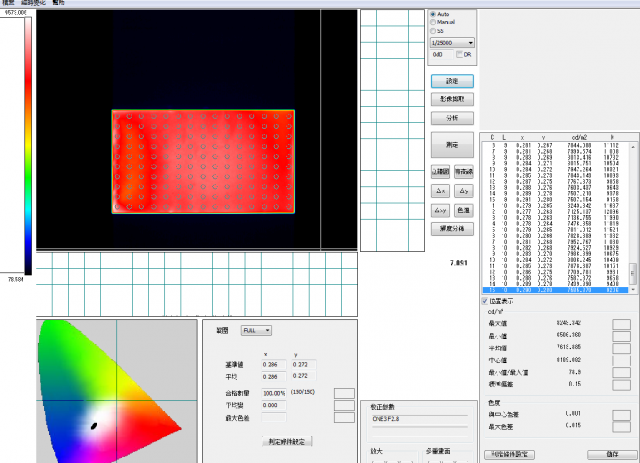Image resolution: width=640 pixels, height=463 pixels.
Task: Click the 測定 measure button
Action: point(451,145)
